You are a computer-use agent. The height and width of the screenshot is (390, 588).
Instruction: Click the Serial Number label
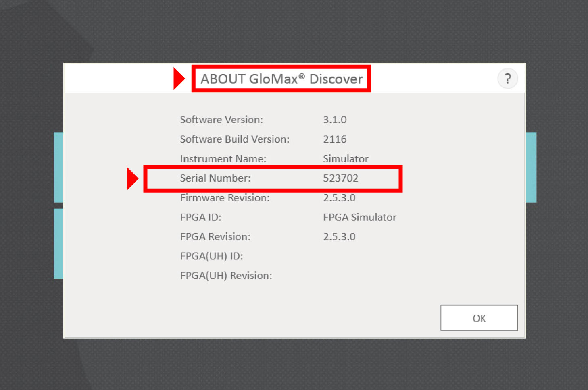tap(215, 178)
